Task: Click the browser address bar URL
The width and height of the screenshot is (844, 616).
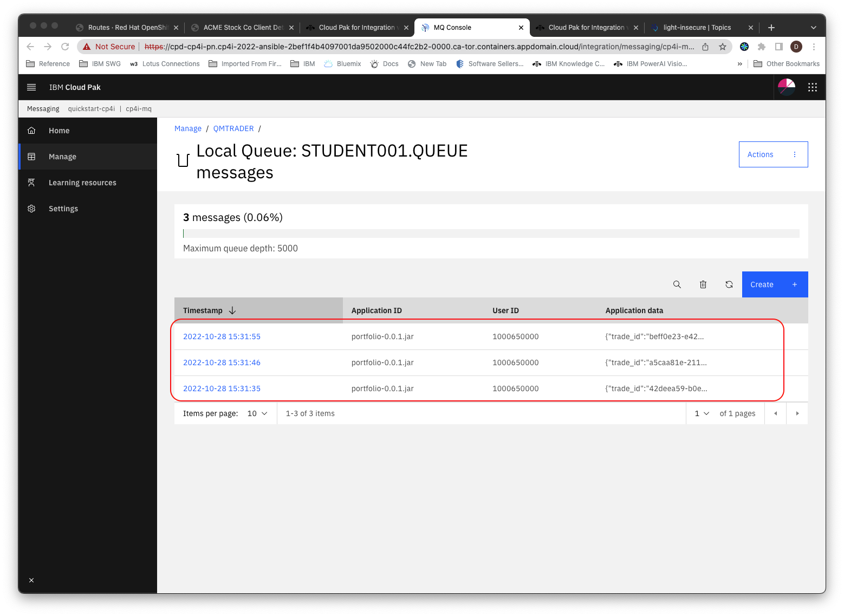Action: click(x=419, y=47)
